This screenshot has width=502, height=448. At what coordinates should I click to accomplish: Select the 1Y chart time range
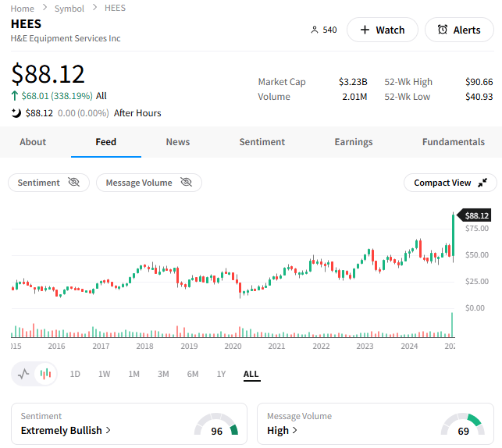(x=221, y=374)
